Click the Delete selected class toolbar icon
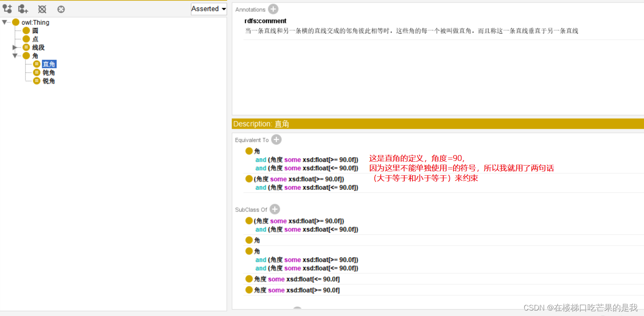 [x=42, y=9]
